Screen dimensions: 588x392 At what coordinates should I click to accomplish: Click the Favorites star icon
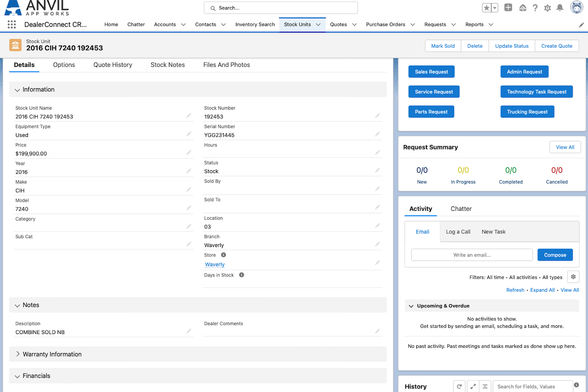486,8
